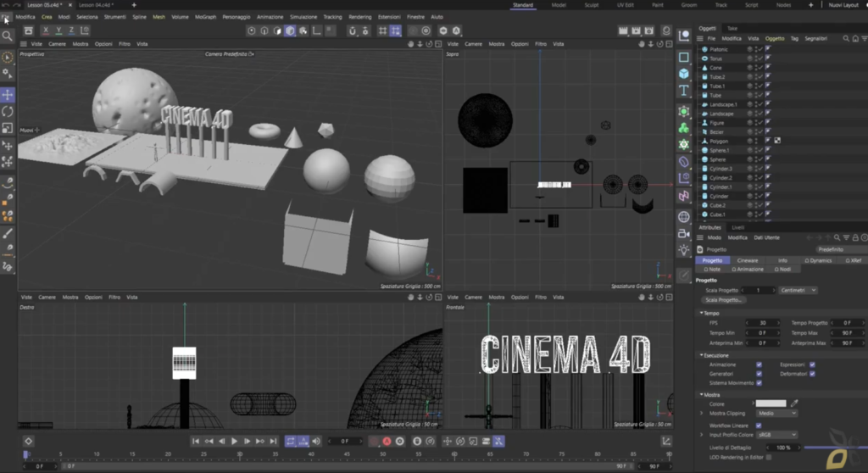Open Mostra Clipping Medio dropdown

click(776, 413)
